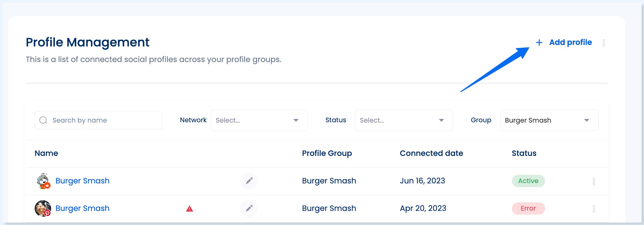The width and height of the screenshot is (644, 225).
Task: Click the Error status badge
Action: pos(528,208)
